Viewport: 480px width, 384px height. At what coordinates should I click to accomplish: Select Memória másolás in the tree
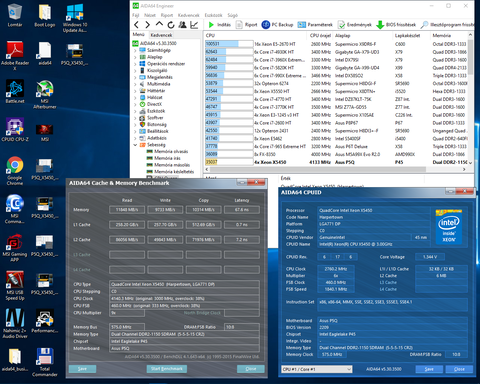pyautogui.click(x=172, y=165)
